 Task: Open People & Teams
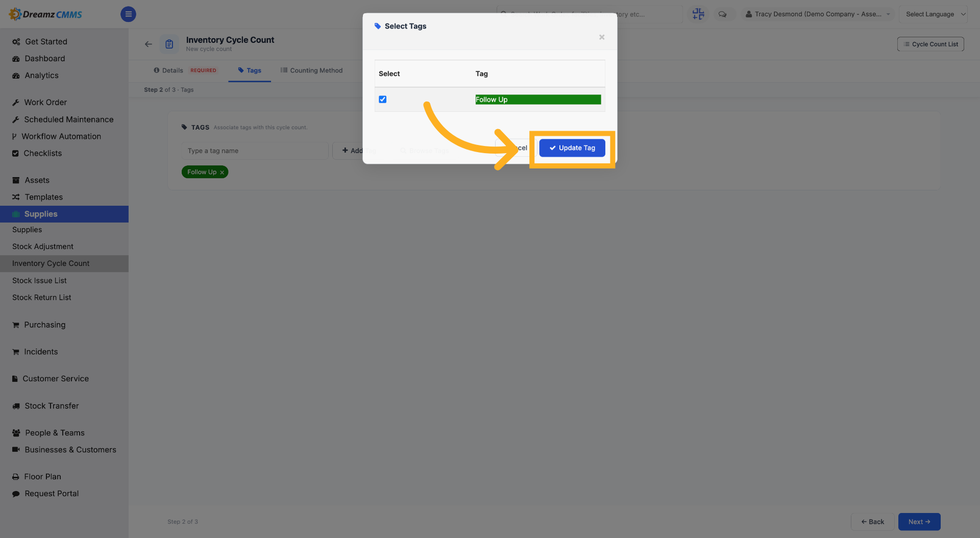55,433
